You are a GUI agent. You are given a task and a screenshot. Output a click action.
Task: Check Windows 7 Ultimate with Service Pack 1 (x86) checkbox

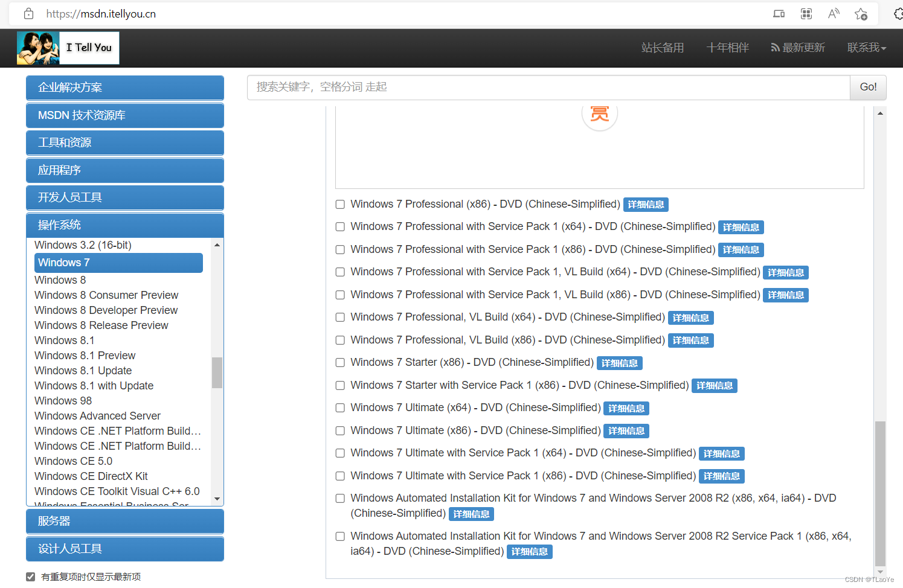pyautogui.click(x=340, y=476)
